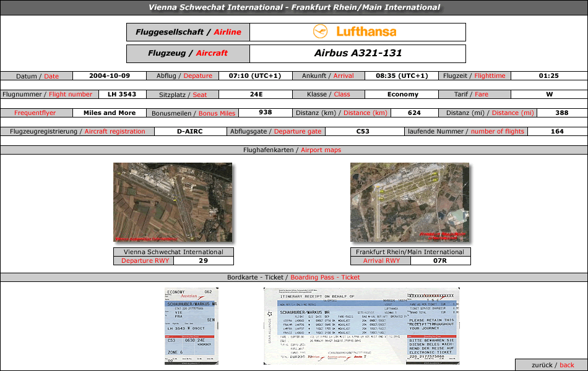Viewport: 588px width, 371px height.
Task: Select departure time 07:10 (UTC+1)
Action: click(x=255, y=75)
